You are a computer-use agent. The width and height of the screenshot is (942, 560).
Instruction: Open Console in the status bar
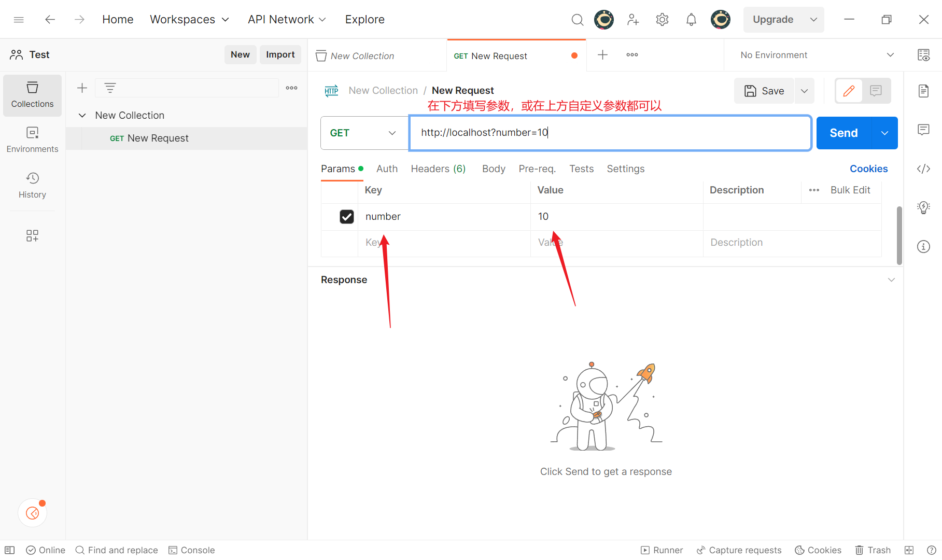[192, 550]
